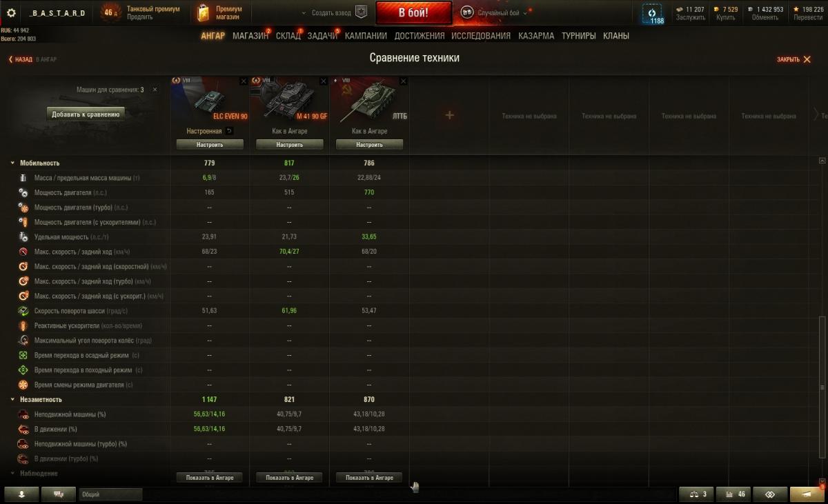Image resolution: width=828 pixels, height=504 pixels.
Task: Collapse the Незаметность section
Action: [x=12, y=400]
